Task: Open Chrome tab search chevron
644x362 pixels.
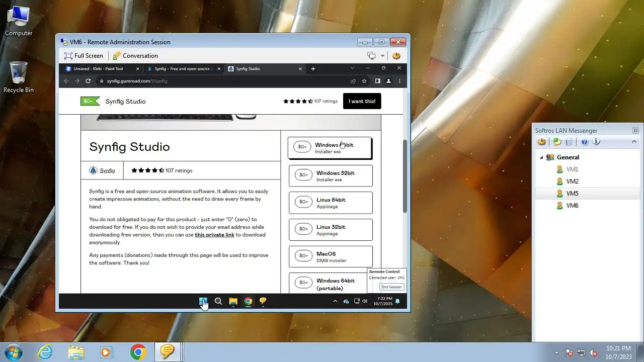Action: pyautogui.click(x=352, y=68)
